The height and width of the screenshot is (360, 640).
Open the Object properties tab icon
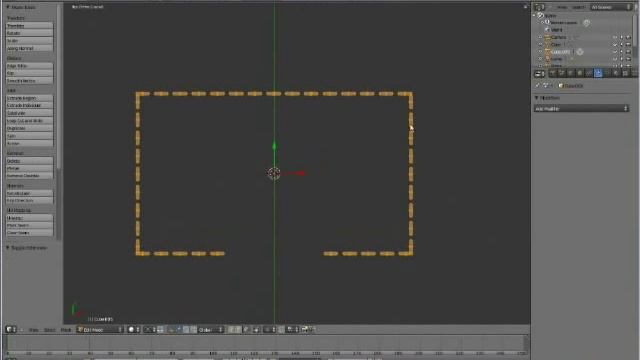[579, 73]
